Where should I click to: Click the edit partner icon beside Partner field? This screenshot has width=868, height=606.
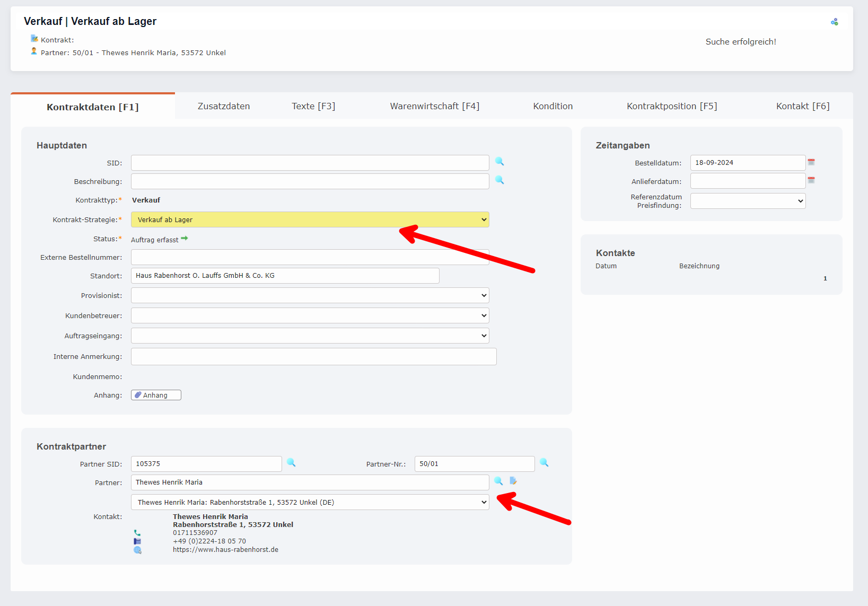(513, 481)
